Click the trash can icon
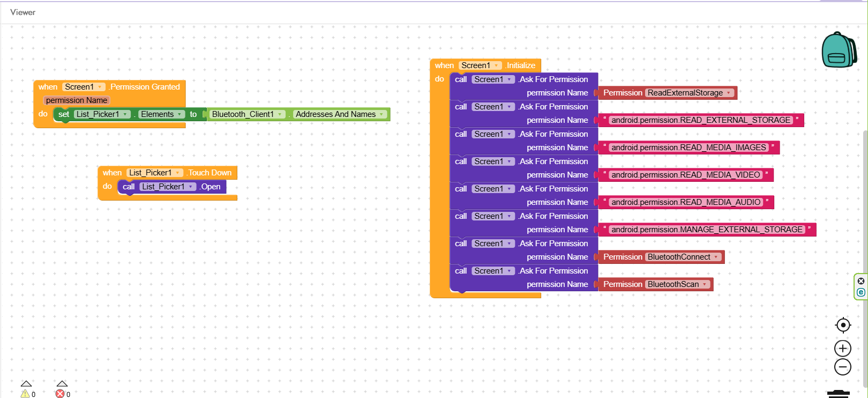 [x=838, y=394]
